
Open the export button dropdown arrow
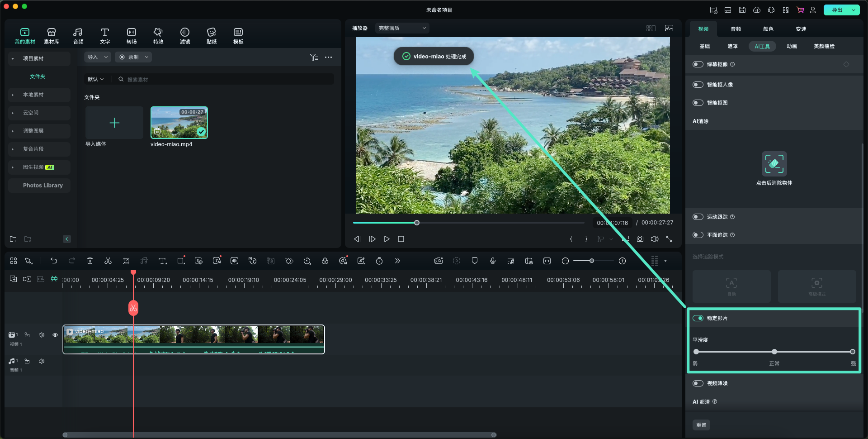(x=854, y=10)
